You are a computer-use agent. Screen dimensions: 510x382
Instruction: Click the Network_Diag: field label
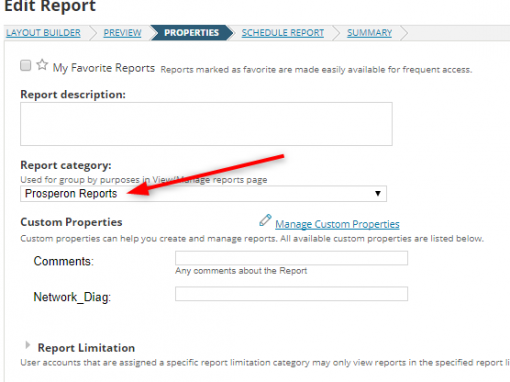(x=72, y=297)
